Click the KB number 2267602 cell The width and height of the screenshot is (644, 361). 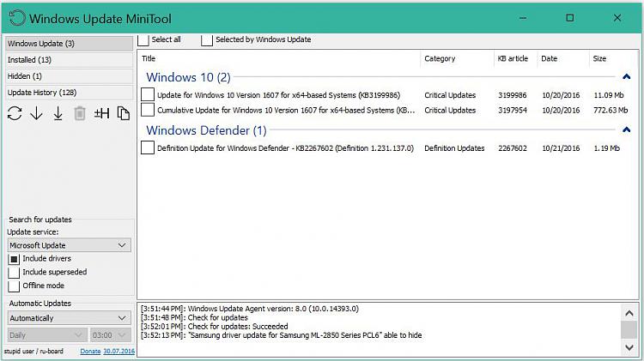click(x=513, y=148)
